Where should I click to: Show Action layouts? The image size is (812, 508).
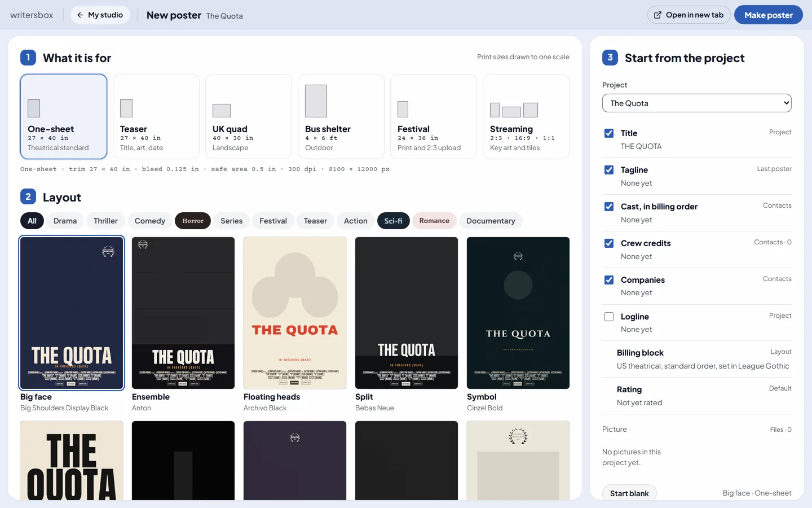point(356,221)
